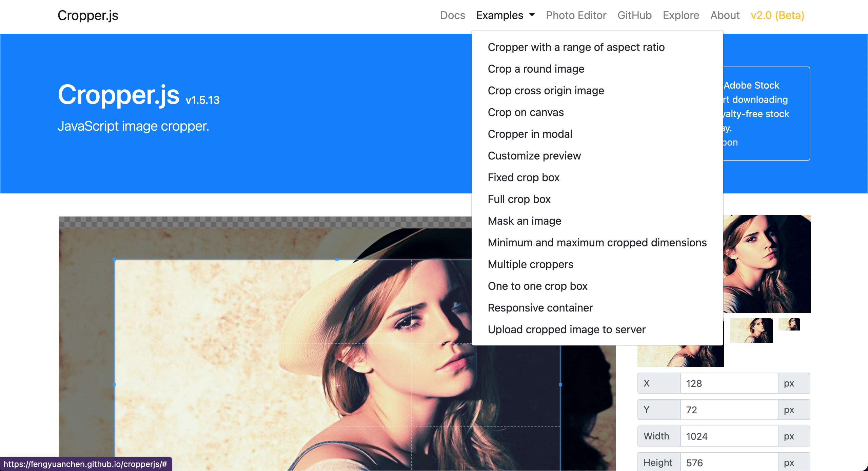Focus the Height input field

[x=729, y=463]
